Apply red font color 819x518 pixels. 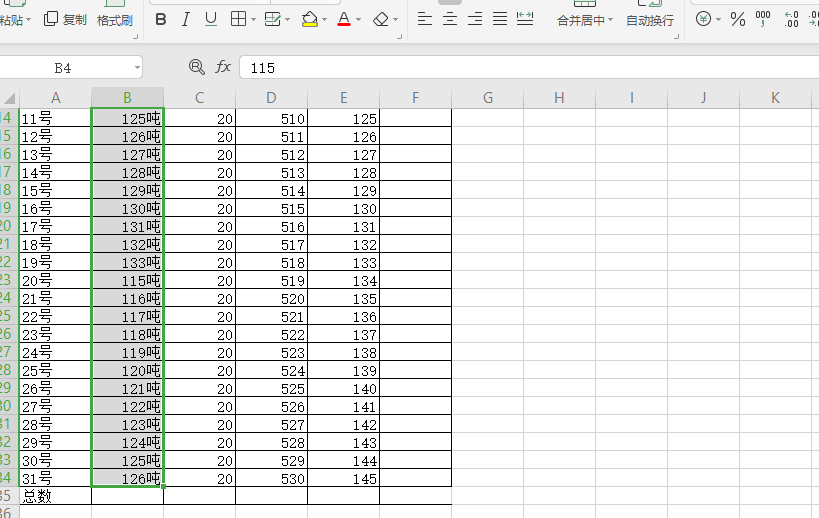pos(344,19)
